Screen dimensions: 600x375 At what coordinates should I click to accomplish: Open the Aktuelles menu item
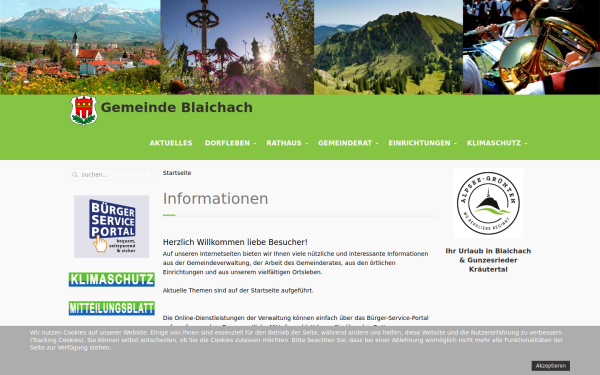171,143
